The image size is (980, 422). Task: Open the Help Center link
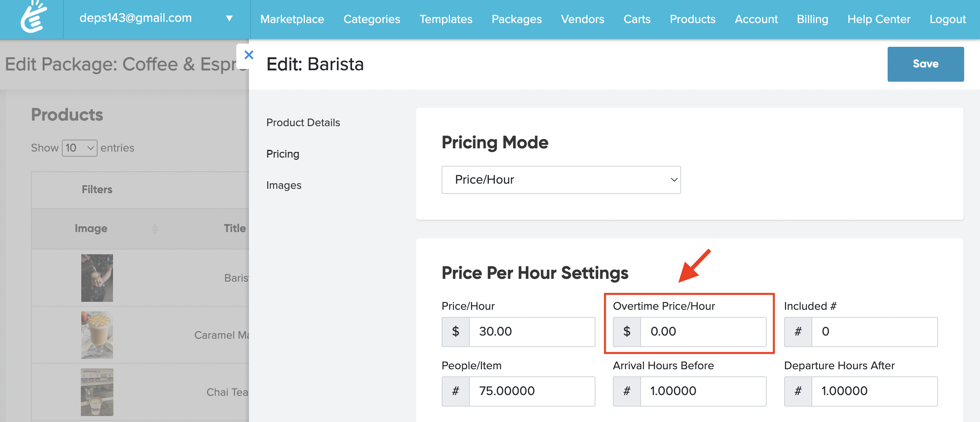879,19
